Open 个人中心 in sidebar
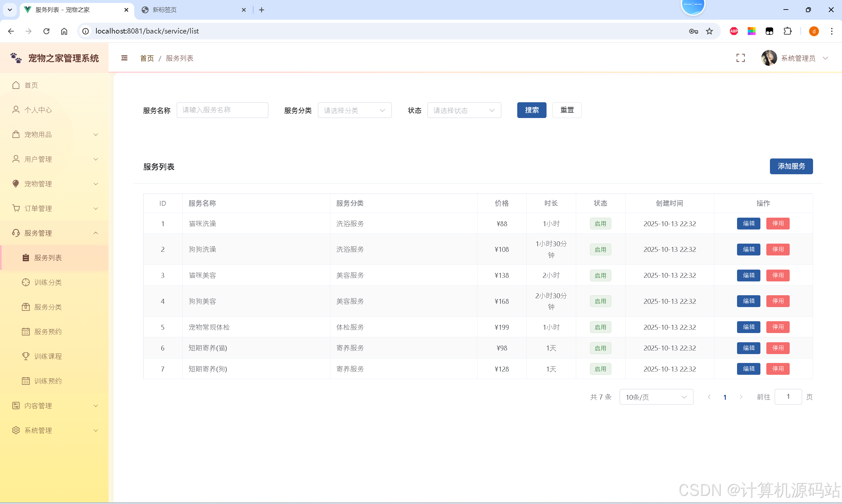The width and height of the screenshot is (842, 504). click(x=54, y=110)
